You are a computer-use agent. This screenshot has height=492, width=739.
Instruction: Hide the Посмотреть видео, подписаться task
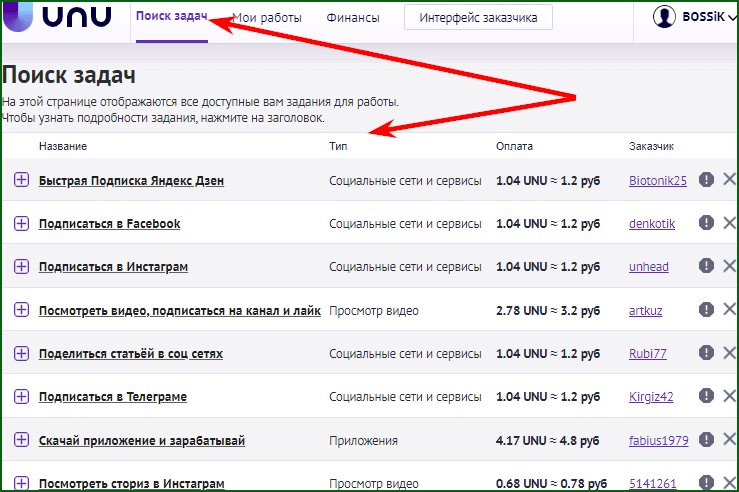click(730, 310)
